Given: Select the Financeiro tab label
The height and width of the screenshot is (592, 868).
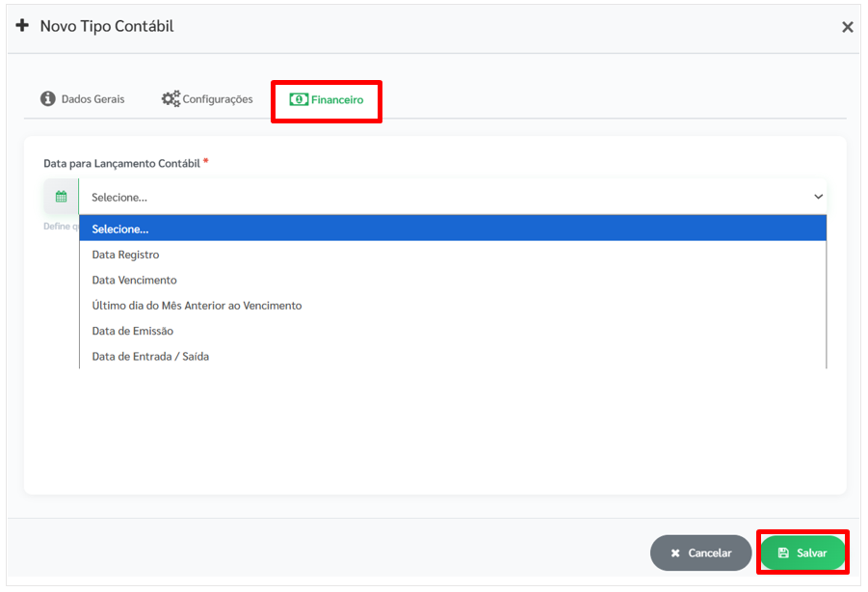Looking at the screenshot, I should coord(337,99).
